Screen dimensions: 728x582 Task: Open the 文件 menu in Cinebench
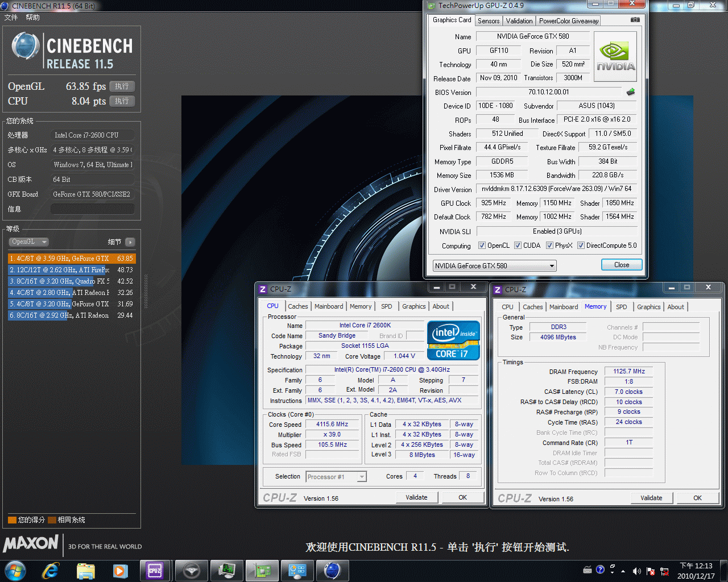click(11, 18)
